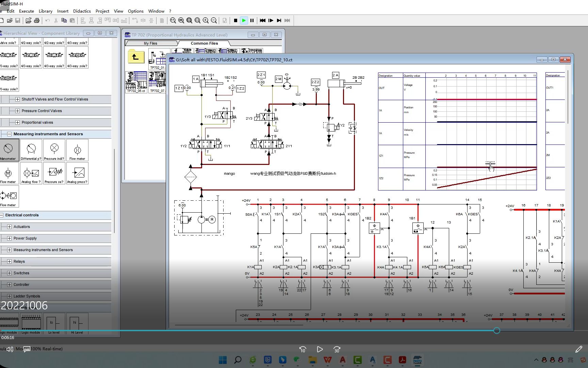The width and height of the screenshot is (588, 368).
Task: Open Windows Start menu
Action: [223, 360]
